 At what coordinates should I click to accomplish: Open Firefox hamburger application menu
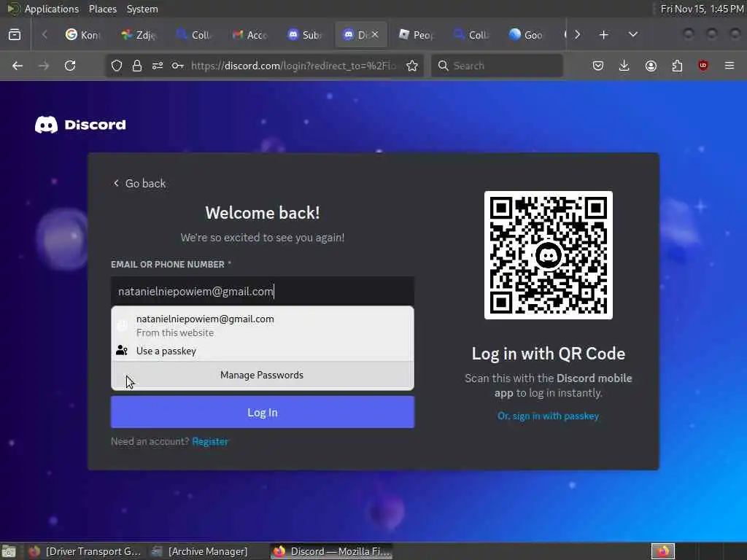pyautogui.click(x=729, y=66)
